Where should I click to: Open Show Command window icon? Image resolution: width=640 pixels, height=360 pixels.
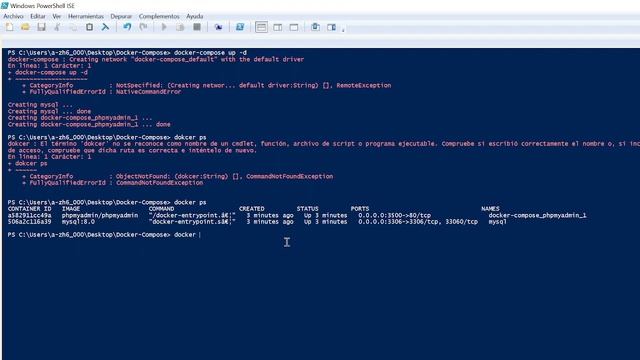pos(315,27)
